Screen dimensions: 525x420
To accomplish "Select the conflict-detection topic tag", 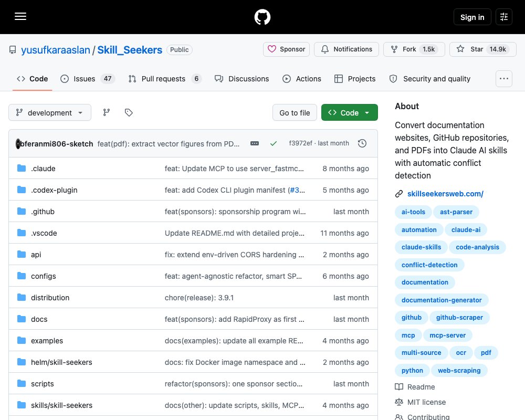I will [x=429, y=265].
